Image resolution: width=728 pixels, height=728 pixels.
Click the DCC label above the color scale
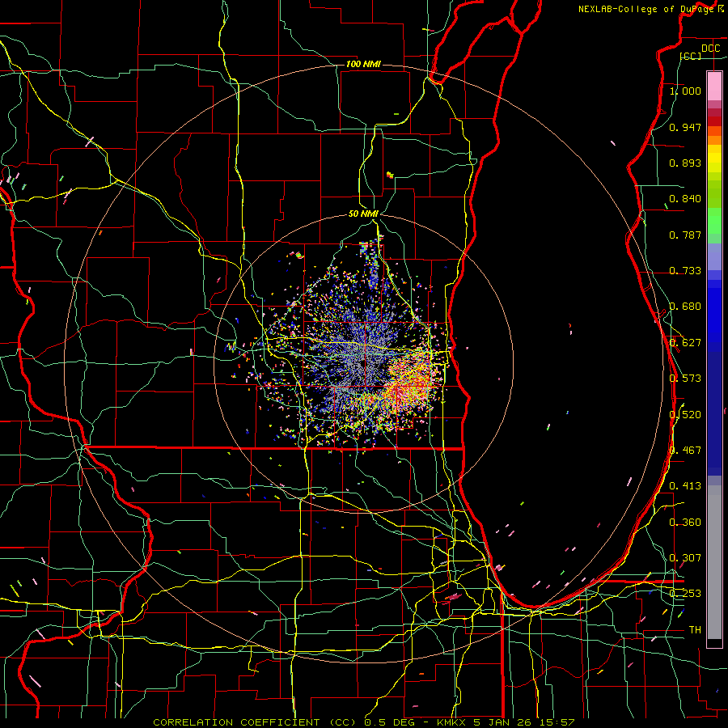[x=710, y=49]
